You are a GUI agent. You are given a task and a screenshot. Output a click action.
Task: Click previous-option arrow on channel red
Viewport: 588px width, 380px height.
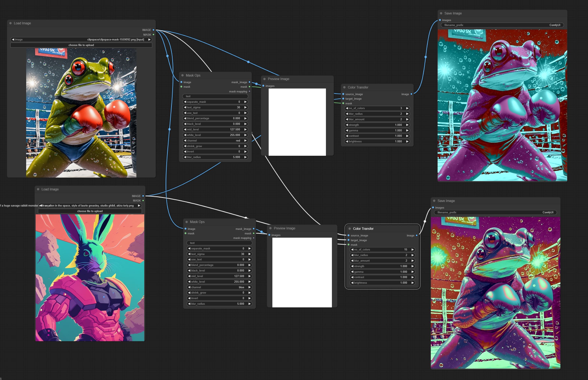coord(185,141)
